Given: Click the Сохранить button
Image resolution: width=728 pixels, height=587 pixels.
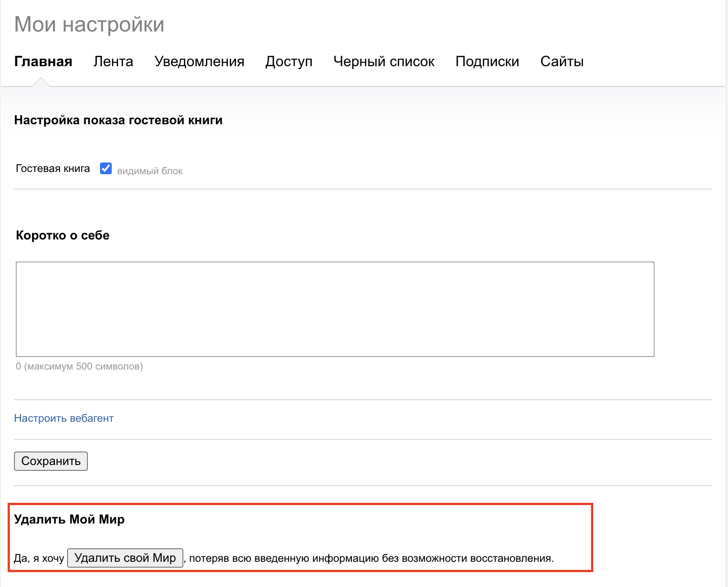Looking at the screenshot, I should (51, 461).
